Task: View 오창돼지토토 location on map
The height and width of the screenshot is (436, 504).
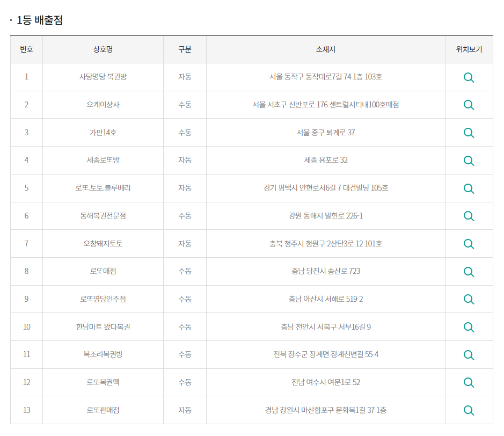Action: click(469, 244)
